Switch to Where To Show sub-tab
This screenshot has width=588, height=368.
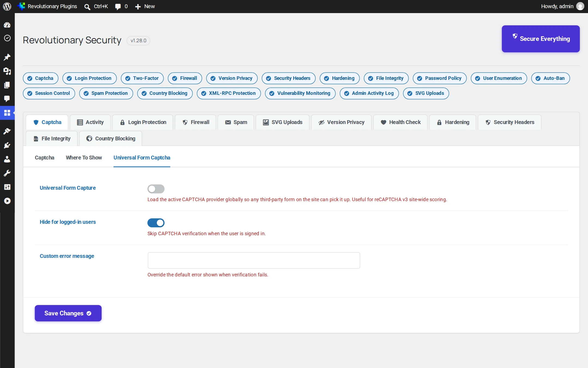(84, 158)
